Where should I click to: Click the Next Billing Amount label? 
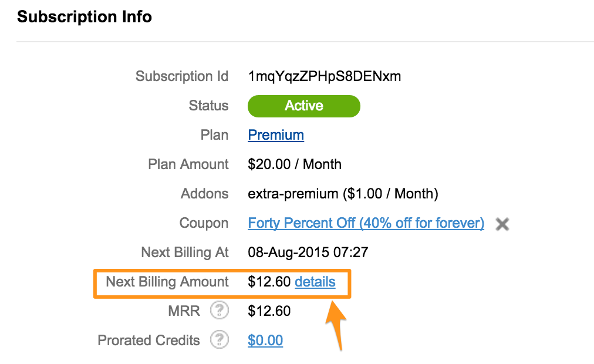click(167, 282)
